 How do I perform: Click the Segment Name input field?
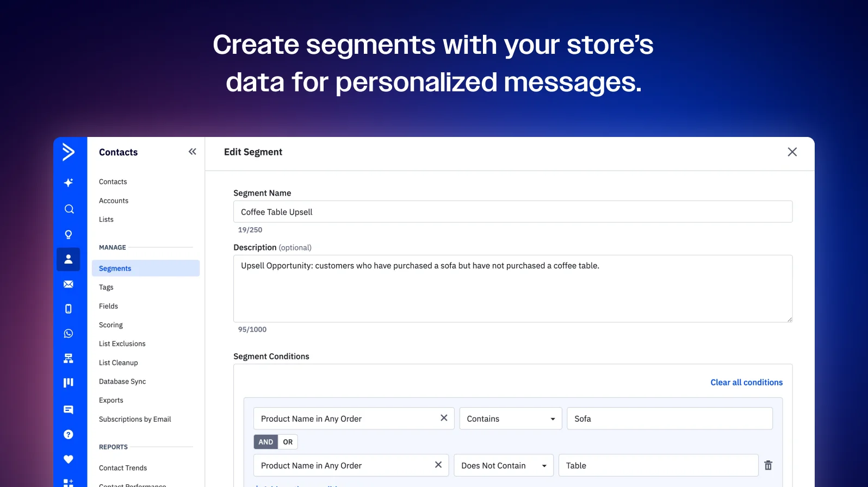(513, 212)
